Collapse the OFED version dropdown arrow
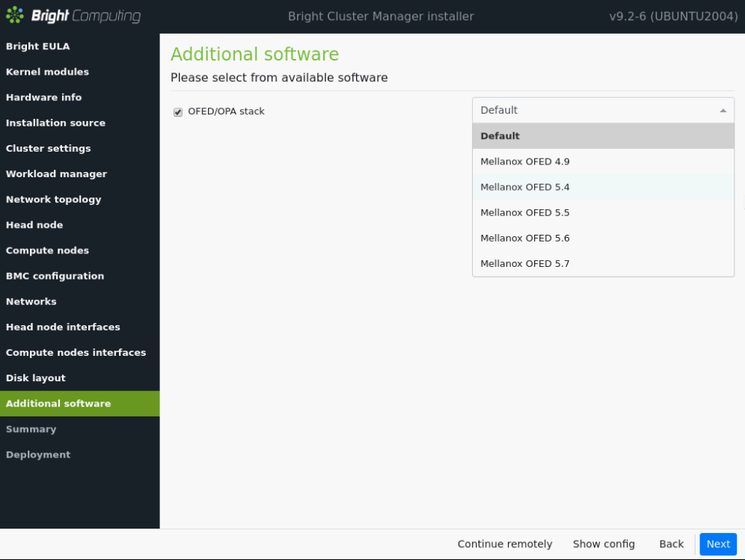 click(723, 110)
